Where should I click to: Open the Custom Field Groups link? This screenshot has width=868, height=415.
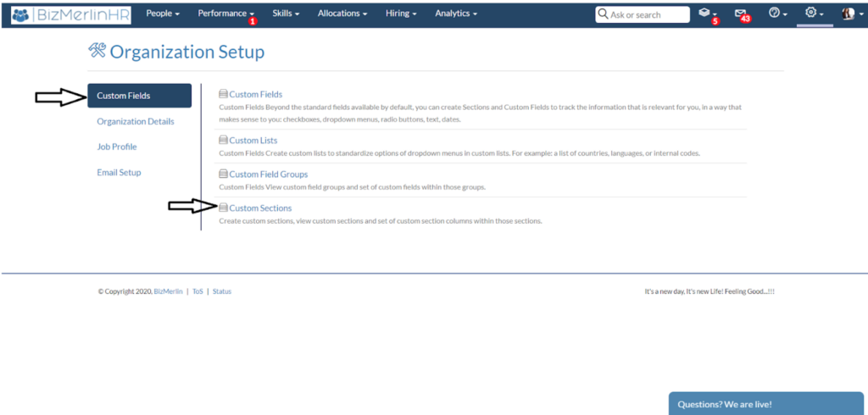(269, 174)
